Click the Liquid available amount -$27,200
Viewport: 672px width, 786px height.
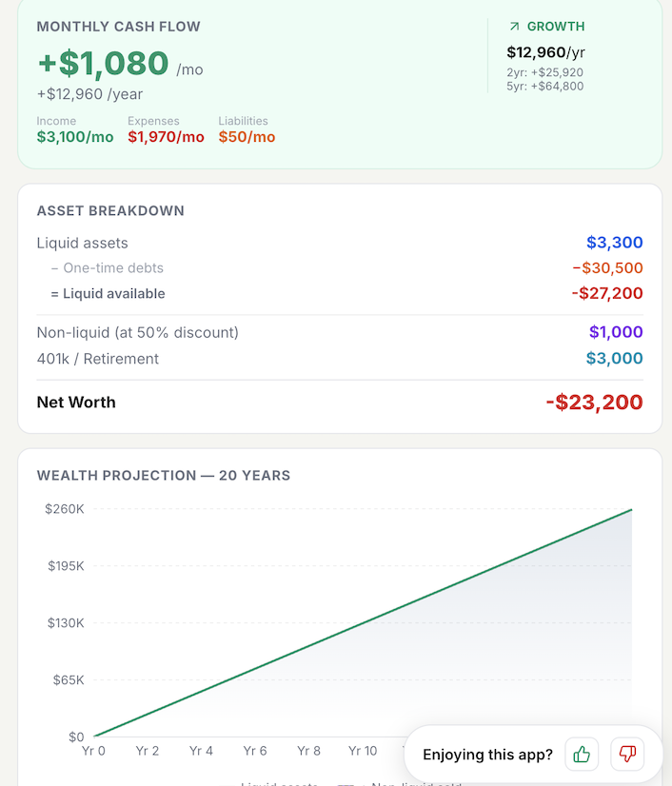click(x=607, y=294)
